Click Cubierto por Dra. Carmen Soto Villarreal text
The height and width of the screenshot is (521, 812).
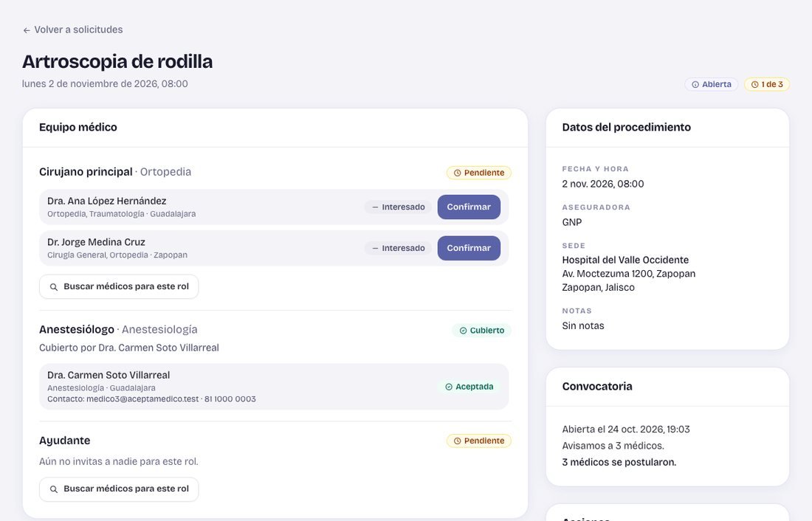(129, 348)
